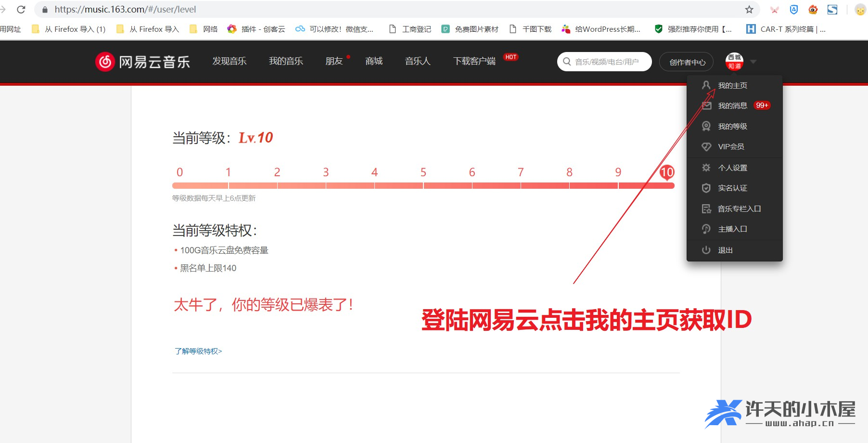
Task: Click the Lv.10 current level text
Action: pyautogui.click(x=255, y=138)
